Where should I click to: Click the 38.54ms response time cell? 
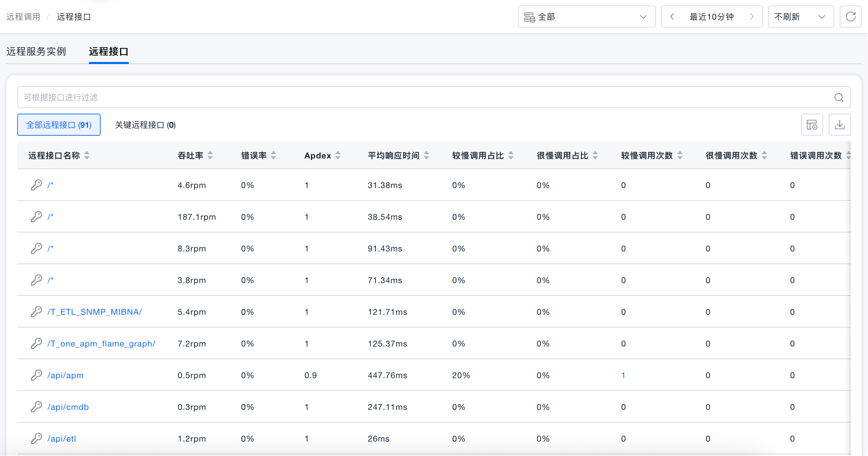point(385,217)
